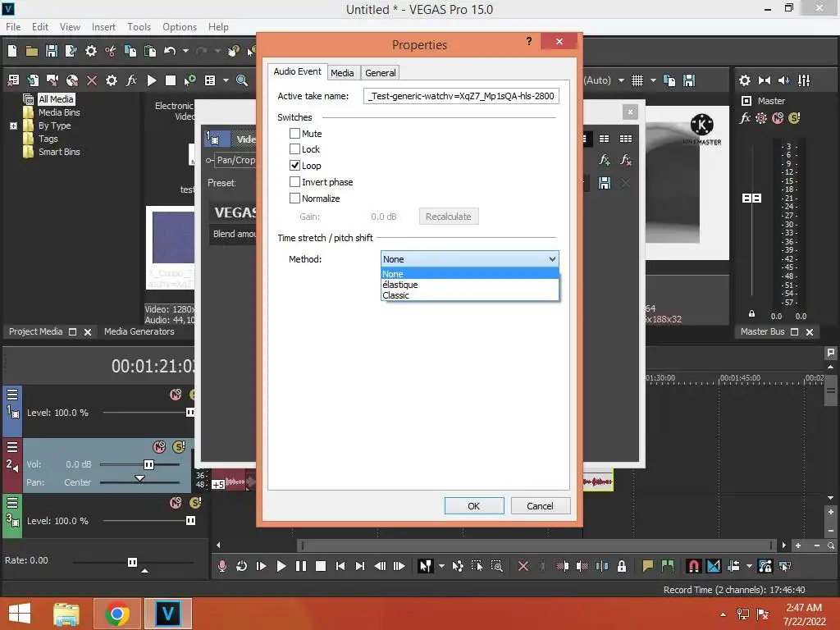Click Cancel in the Properties dialog

[x=540, y=506]
